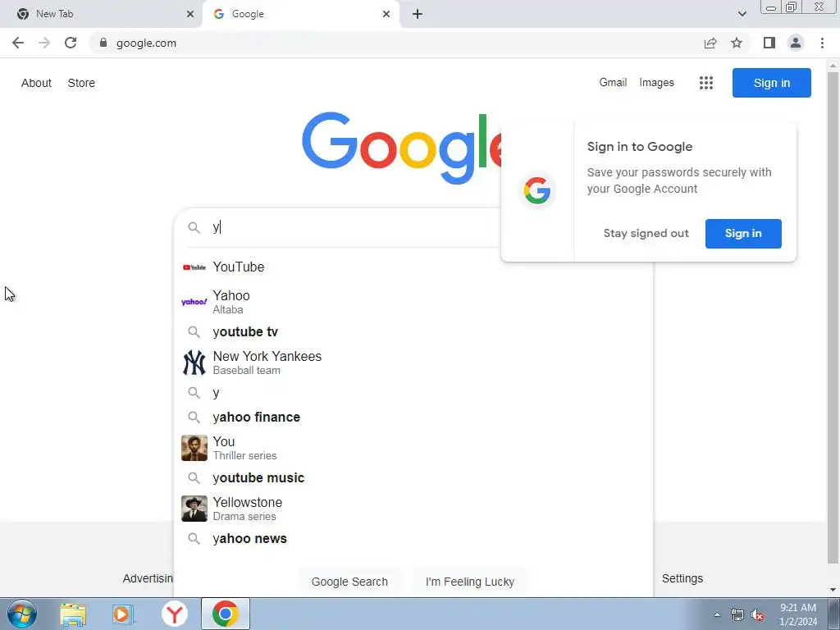Select the New York Yankees suggestion
The width and height of the screenshot is (840, 630).
tap(413, 363)
